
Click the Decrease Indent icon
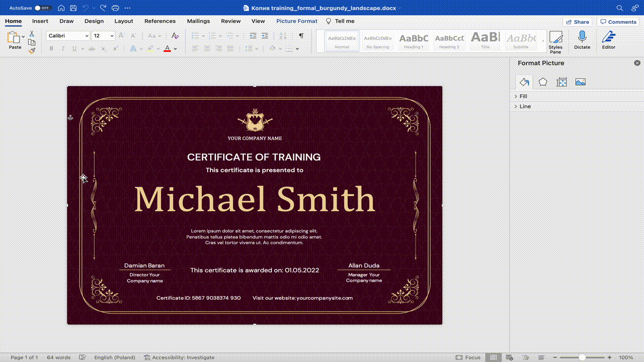[x=253, y=36]
